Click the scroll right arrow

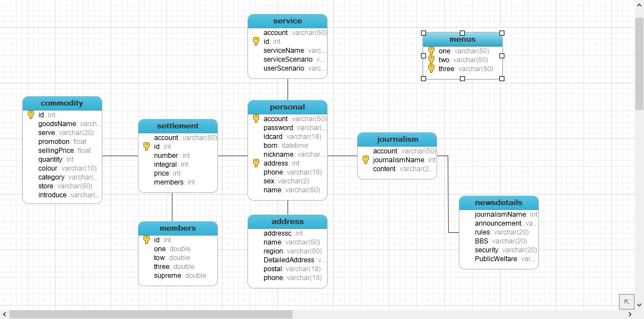point(631,315)
